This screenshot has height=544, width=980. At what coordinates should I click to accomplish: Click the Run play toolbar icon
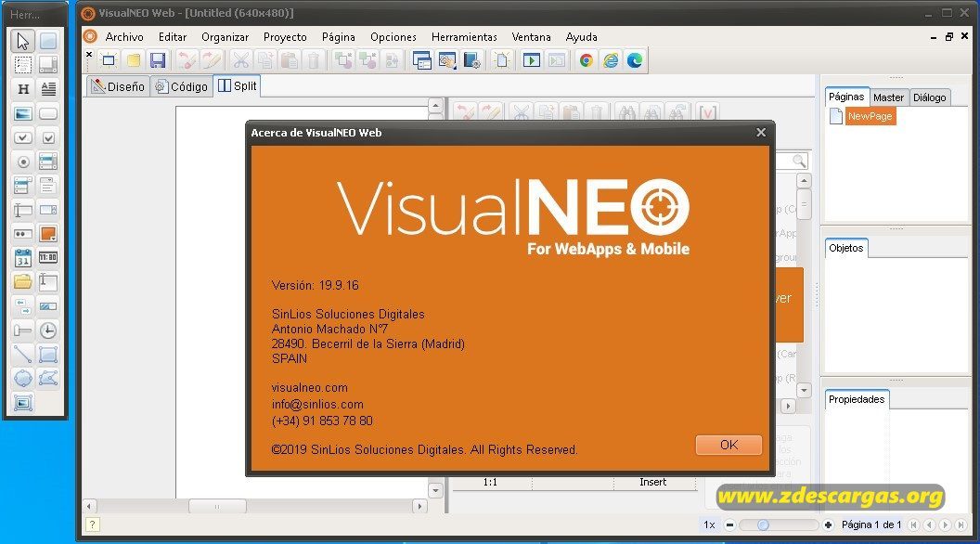(531, 60)
